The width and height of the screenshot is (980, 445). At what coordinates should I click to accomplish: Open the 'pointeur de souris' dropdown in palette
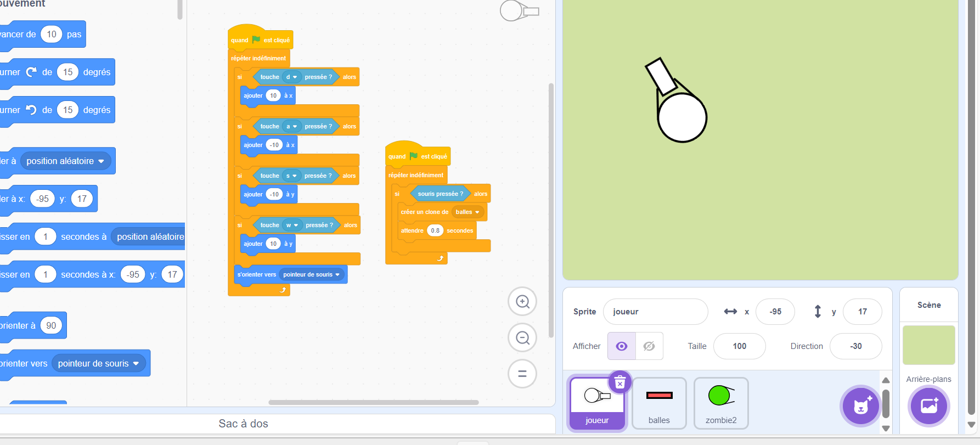(x=136, y=364)
